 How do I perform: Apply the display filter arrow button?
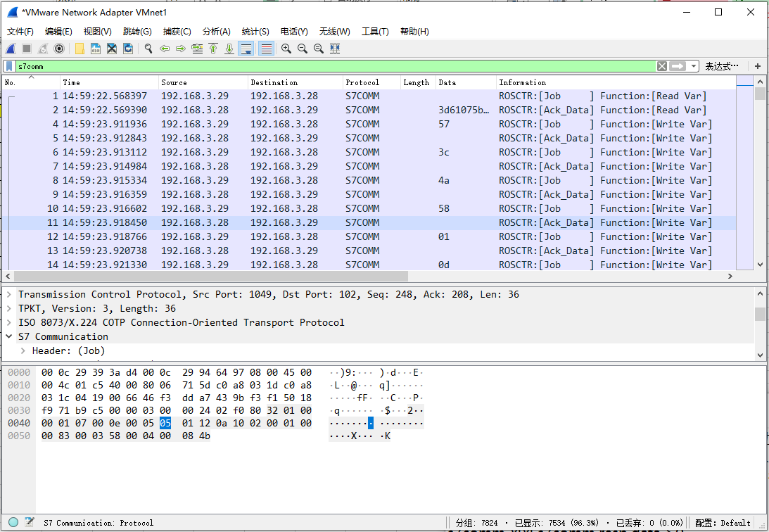pos(678,66)
